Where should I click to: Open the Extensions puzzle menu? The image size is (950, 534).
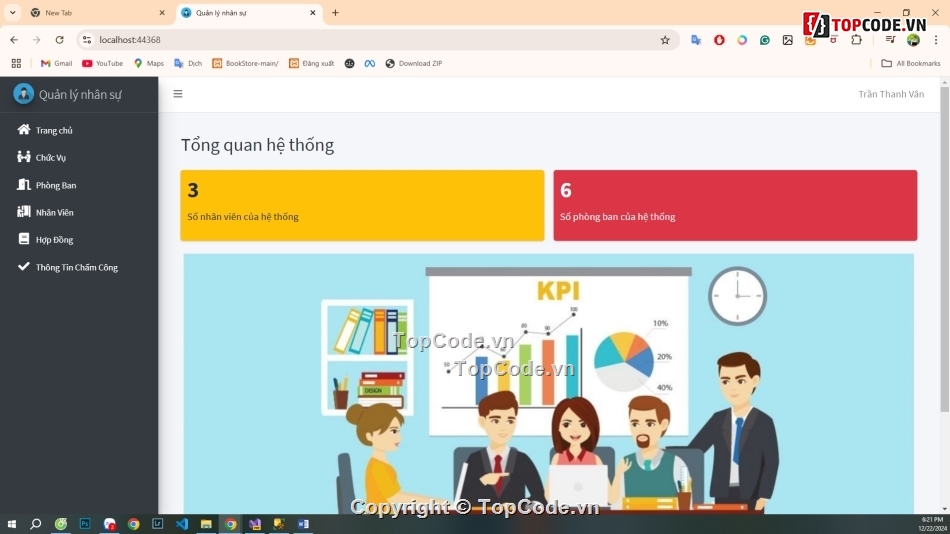tap(856, 40)
